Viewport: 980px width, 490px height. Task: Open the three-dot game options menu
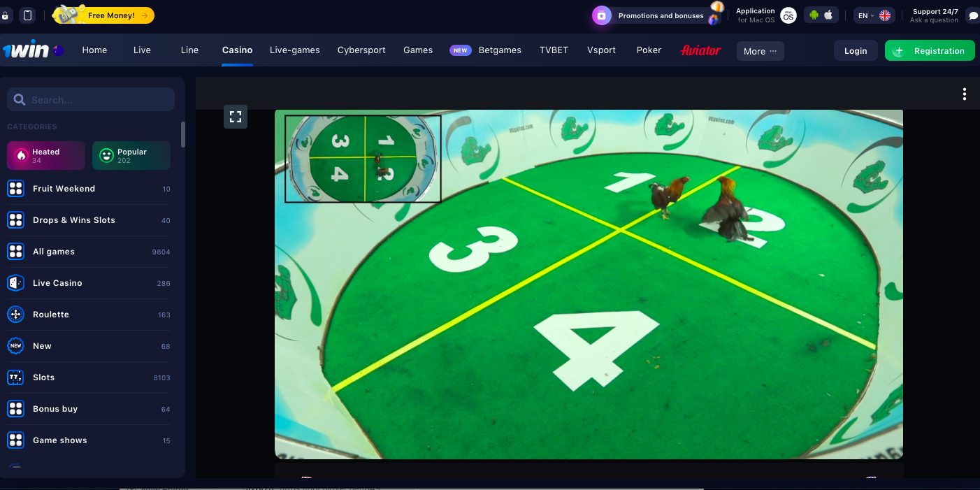click(965, 94)
